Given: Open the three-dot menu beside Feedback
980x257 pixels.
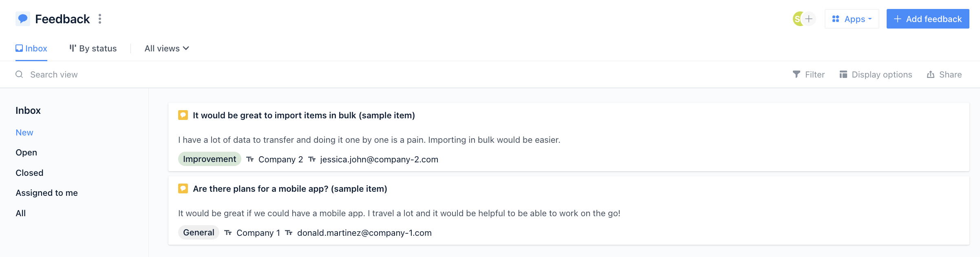Looking at the screenshot, I should [100, 19].
